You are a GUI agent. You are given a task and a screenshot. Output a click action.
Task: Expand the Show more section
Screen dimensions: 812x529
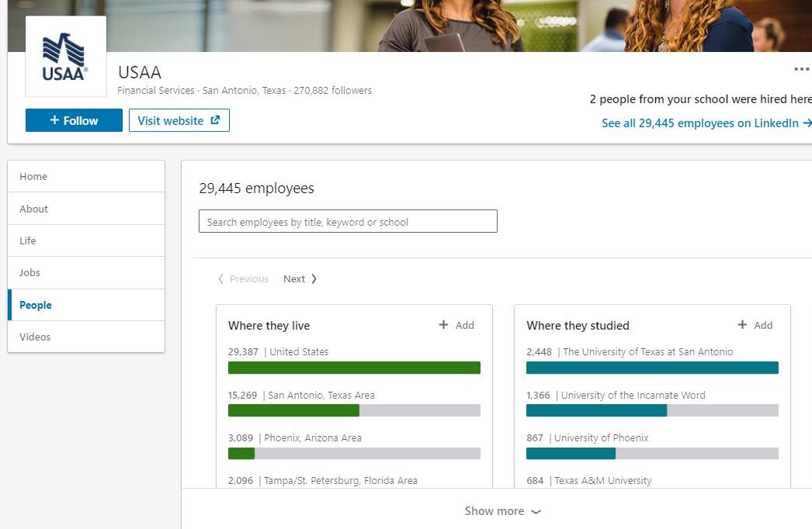[502, 511]
